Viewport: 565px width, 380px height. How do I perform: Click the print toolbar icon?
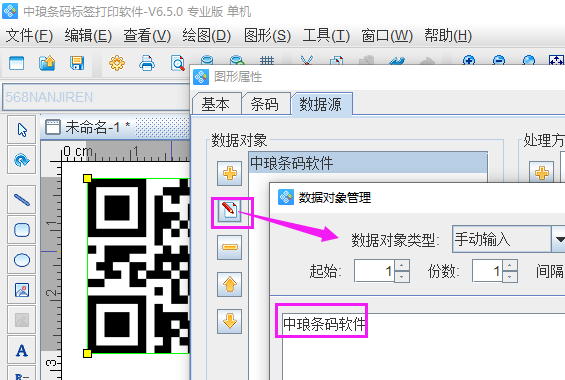(x=147, y=63)
